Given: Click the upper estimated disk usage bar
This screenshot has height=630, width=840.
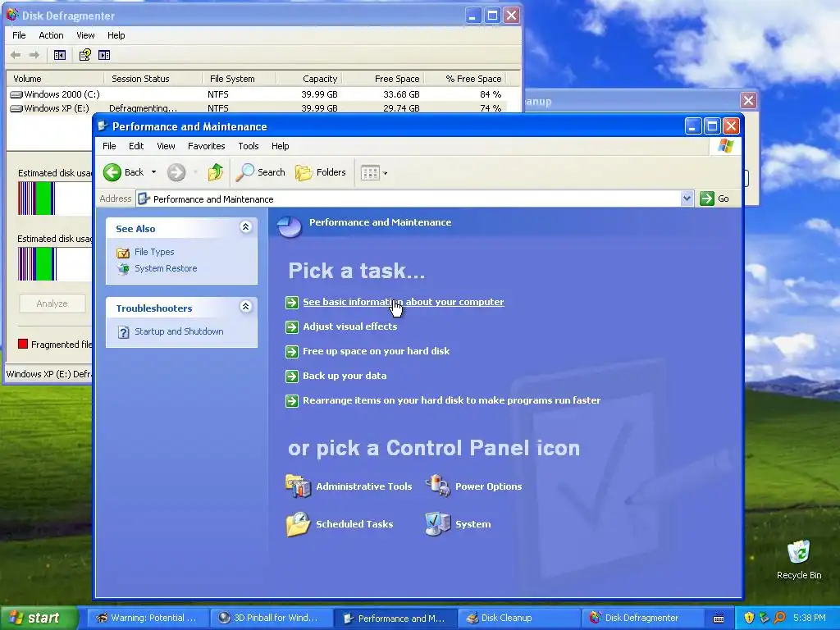Looking at the screenshot, I should coord(55,199).
